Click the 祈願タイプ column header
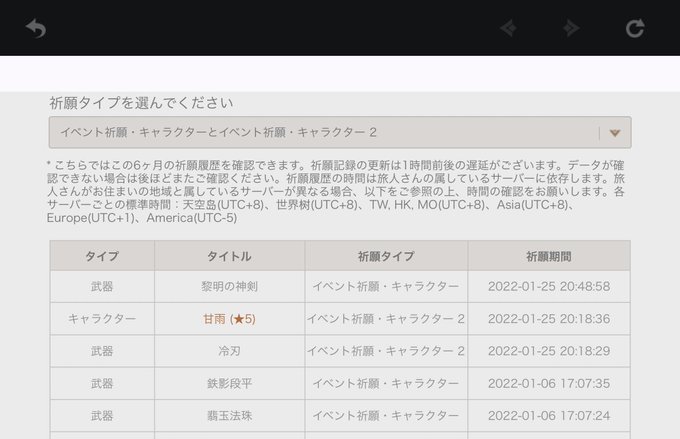 coord(386,256)
